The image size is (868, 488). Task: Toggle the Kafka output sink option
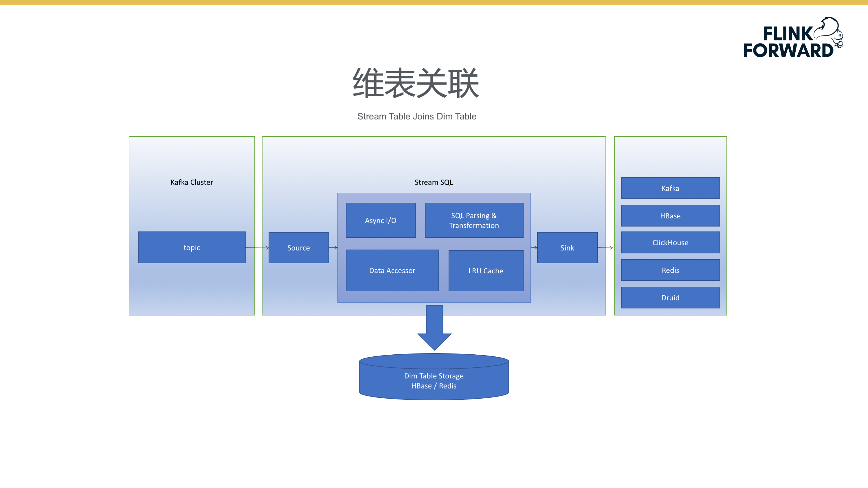click(x=670, y=188)
